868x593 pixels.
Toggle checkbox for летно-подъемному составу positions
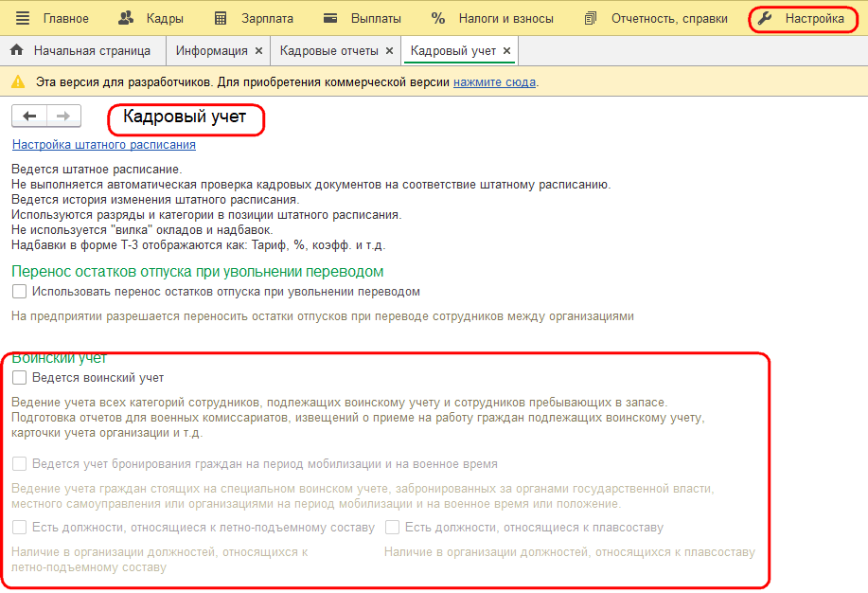(19, 528)
